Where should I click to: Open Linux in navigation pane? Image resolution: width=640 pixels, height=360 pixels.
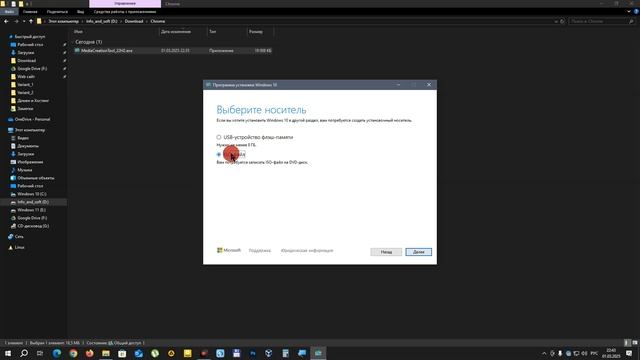tap(19, 247)
